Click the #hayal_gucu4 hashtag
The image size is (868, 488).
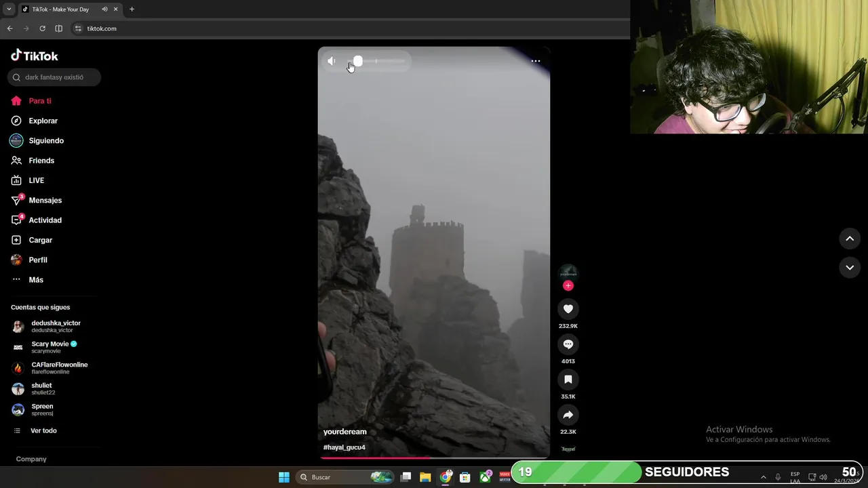pyautogui.click(x=344, y=447)
